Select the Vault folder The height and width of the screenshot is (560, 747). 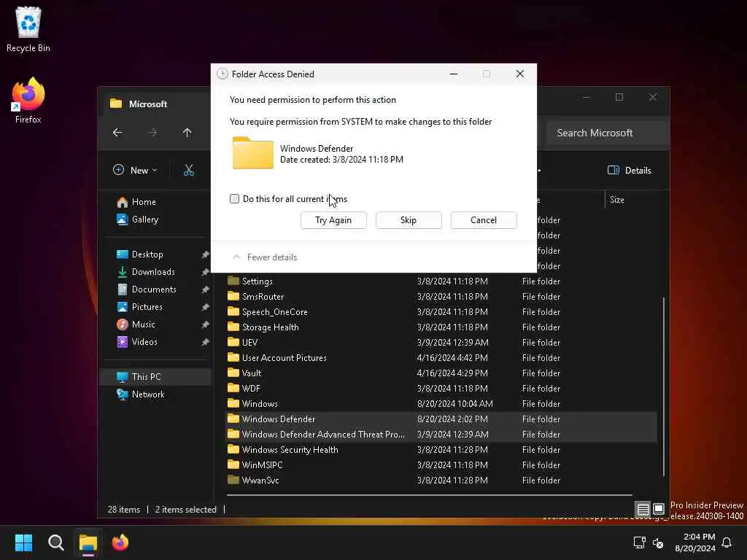click(441, 373)
